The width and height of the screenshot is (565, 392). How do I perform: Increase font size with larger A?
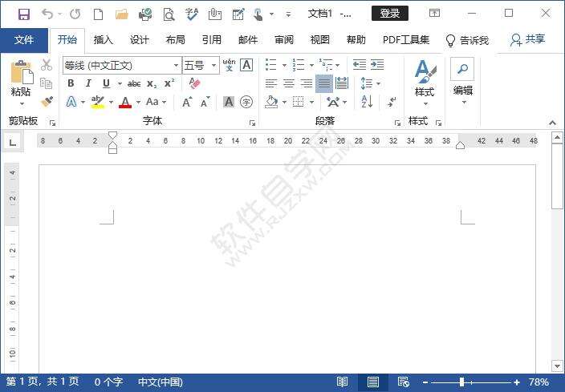pos(187,103)
